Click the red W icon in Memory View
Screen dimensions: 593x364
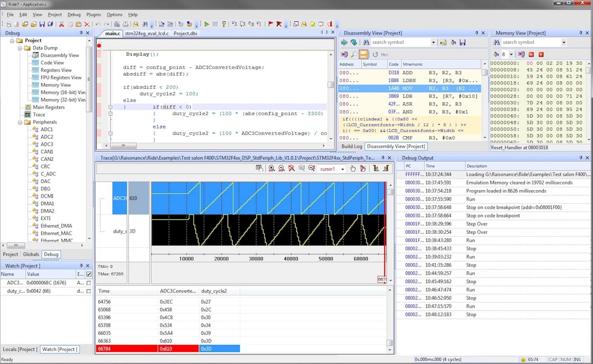[x=531, y=54]
